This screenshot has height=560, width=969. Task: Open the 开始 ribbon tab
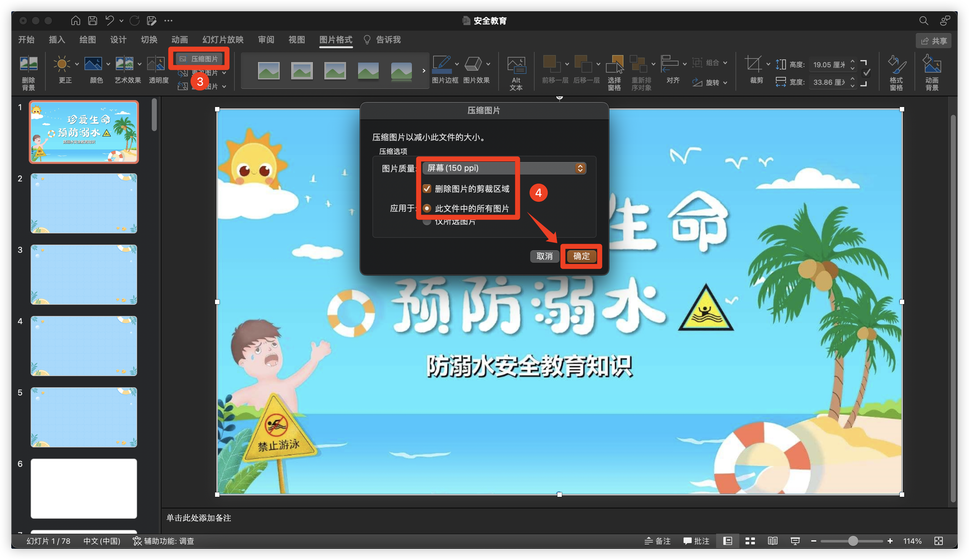point(26,40)
